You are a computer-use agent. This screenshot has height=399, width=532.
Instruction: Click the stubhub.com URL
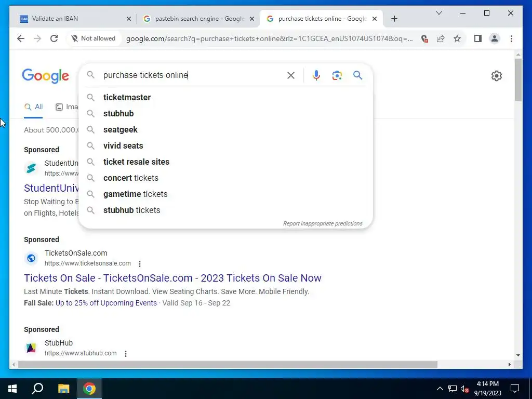pos(81,353)
